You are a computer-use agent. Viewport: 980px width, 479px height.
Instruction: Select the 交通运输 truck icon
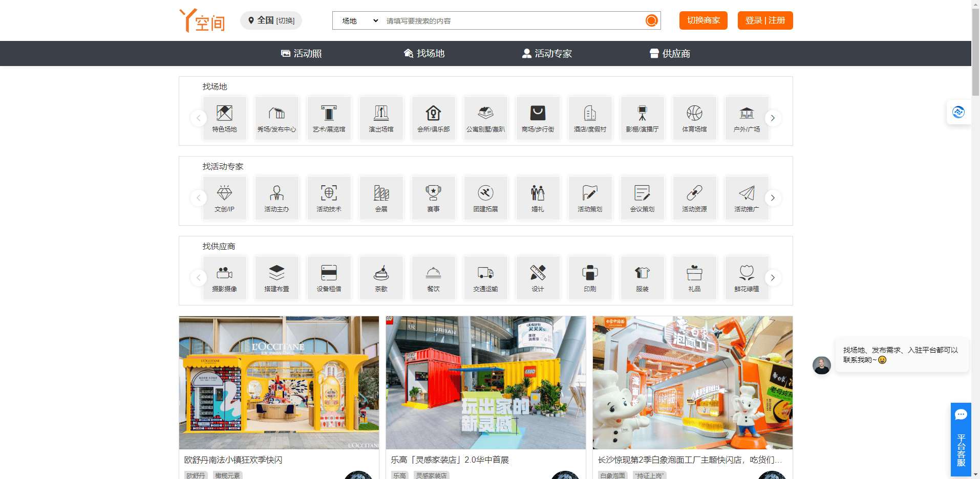coord(485,278)
